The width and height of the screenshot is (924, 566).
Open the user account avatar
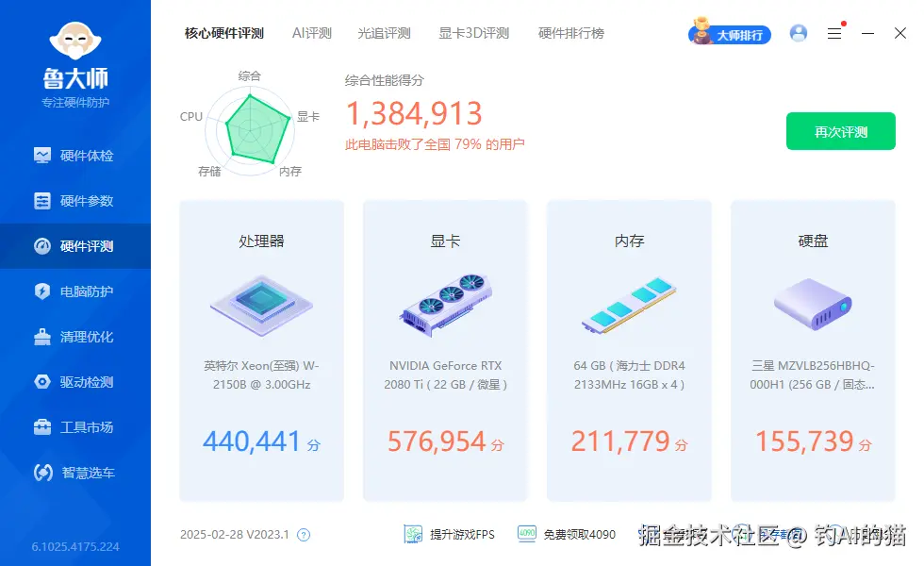[800, 32]
